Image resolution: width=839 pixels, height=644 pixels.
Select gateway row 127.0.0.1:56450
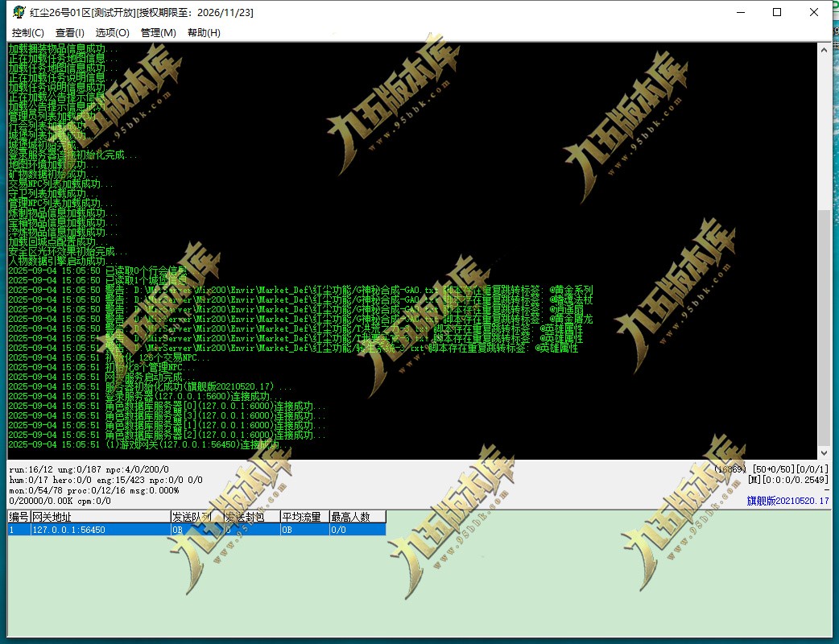(x=196, y=530)
